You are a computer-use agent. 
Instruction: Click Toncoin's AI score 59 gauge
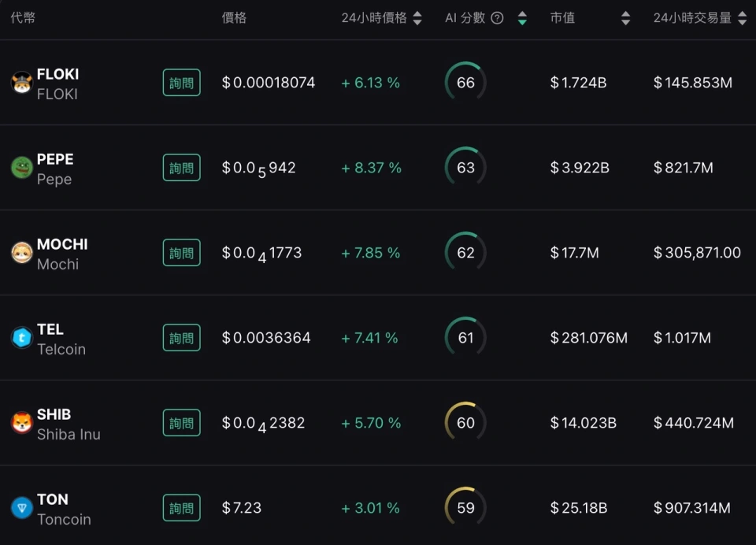point(465,508)
